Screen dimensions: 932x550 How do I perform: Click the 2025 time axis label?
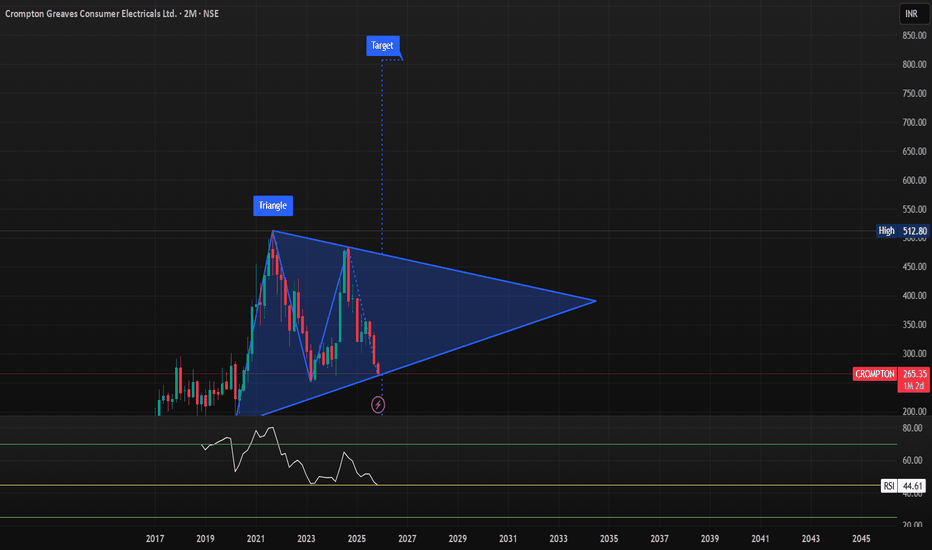(x=357, y=539)
